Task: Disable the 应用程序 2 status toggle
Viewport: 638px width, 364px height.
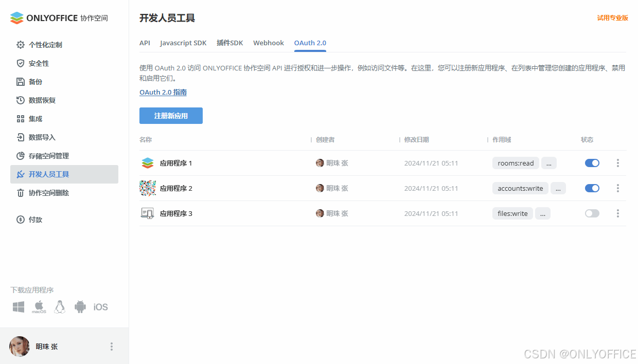Action: click(592, 188)
